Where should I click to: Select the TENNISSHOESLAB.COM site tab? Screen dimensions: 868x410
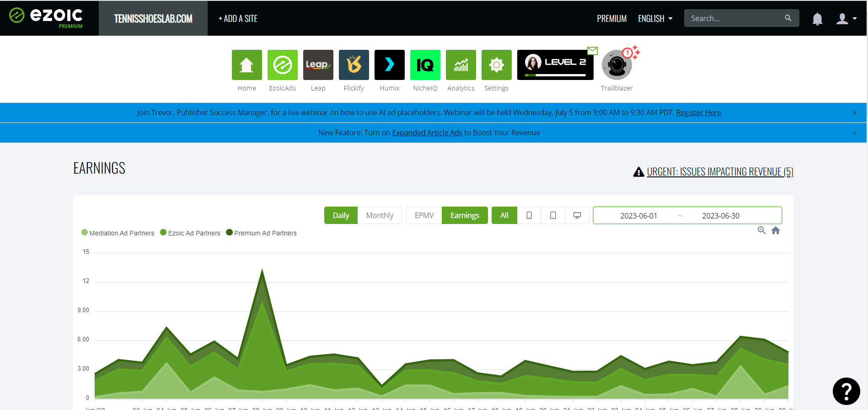click(x=153, y=18)
